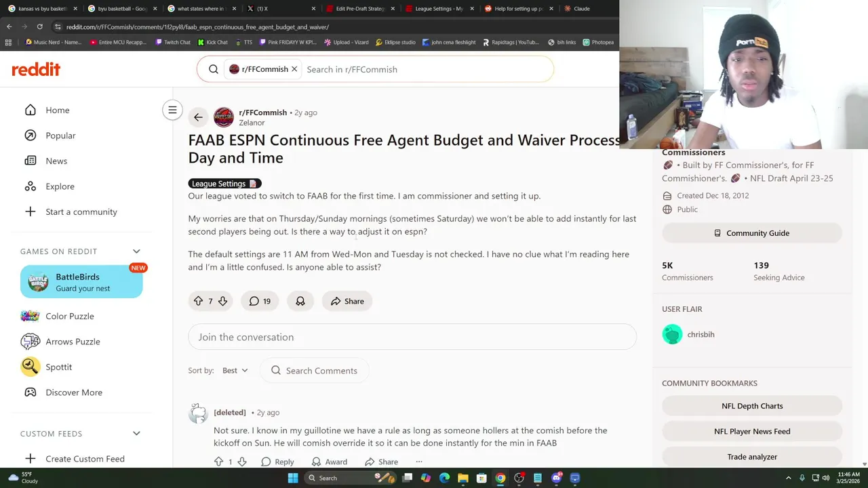This screenshot has height=488, width=868.
Task: Open the Twitch Chat bookmark
Action: (172, 42)
